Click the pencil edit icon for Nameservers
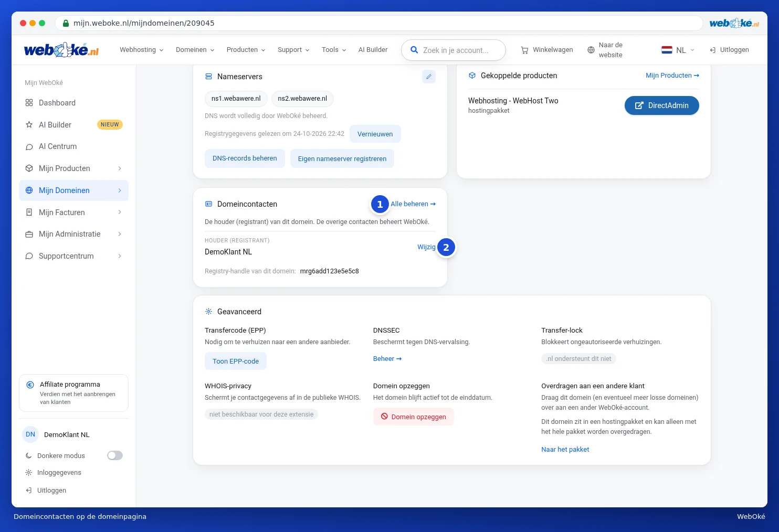Image resolution: width=779 pixels, height=532 pixels. click(x=429, y=77)
